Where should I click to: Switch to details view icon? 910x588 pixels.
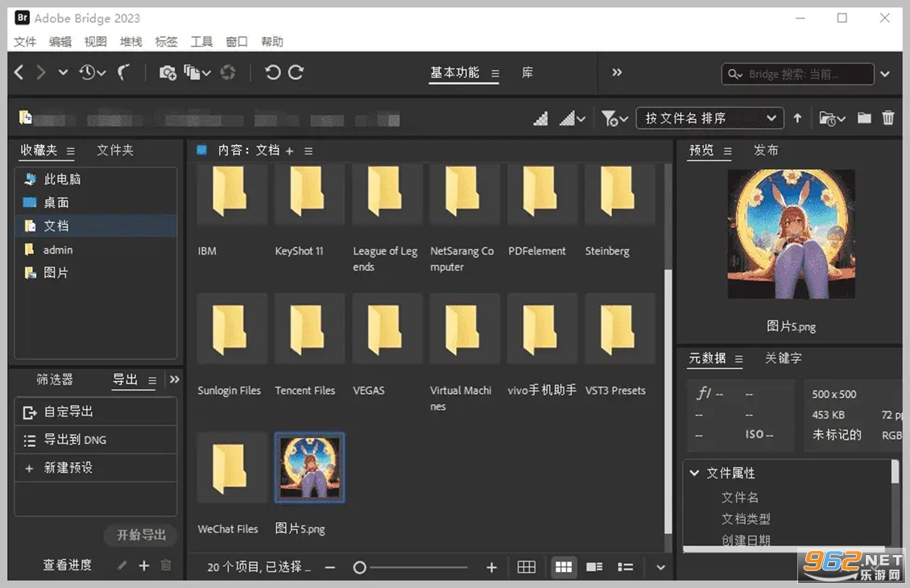tap(594, 567)
